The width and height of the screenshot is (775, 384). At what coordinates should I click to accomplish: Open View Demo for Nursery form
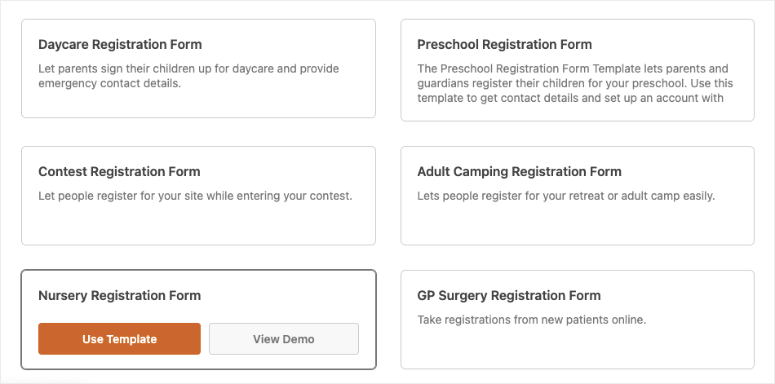click(284, 339)
